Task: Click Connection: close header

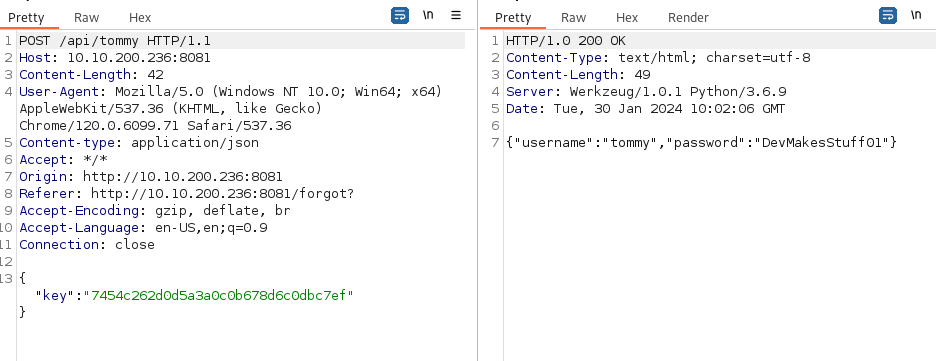Action: [x=87, y=245]
